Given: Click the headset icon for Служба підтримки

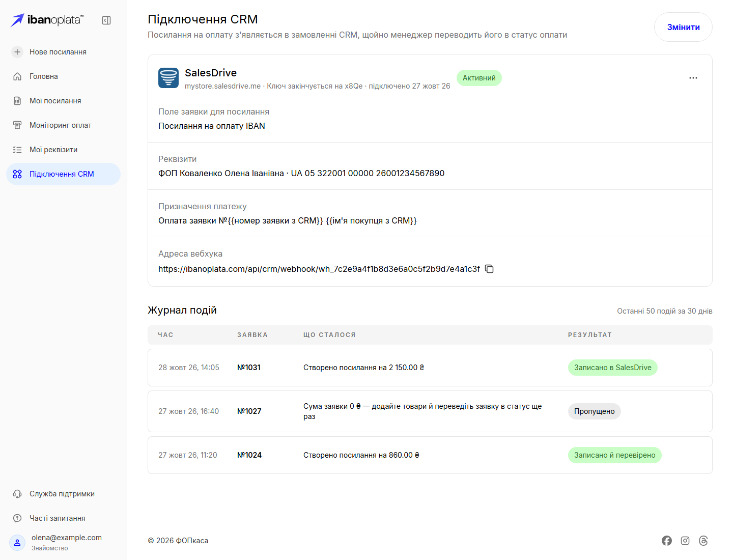Looking at the screenshot, I should [17, 494].
